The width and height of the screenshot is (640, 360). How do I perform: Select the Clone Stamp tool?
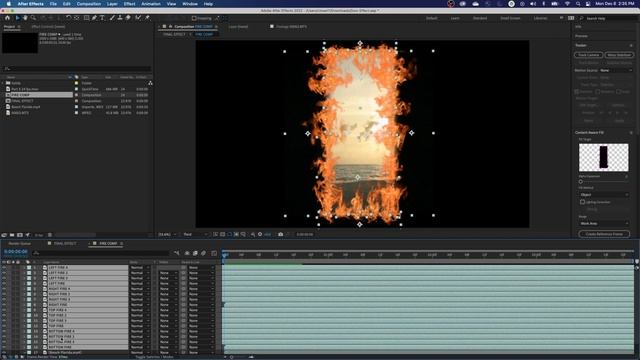tap(120, 18)
